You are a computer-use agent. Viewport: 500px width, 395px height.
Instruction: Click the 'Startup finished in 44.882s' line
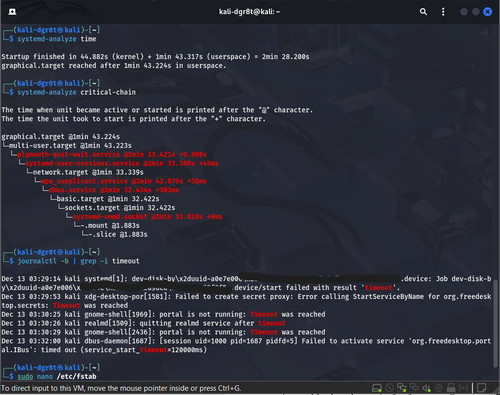155,56
